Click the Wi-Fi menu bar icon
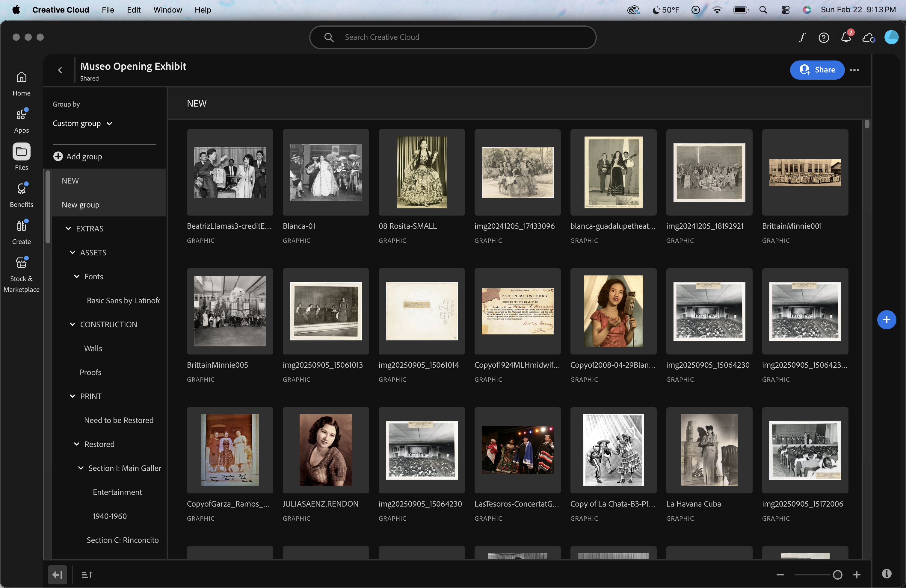Screen dimensions: 906x588 [x=717, y=10]
